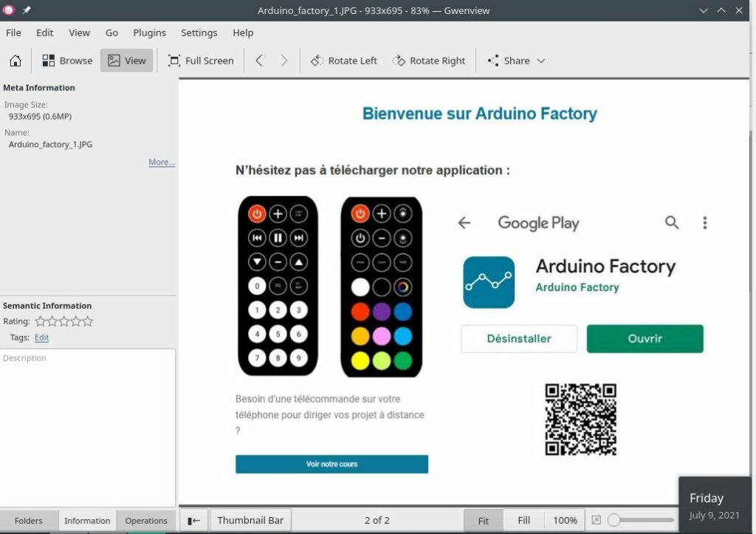The height and width of the screenshot is (534, 756).
Task: Enable Fill zoom mode
Action: (523, 520)
